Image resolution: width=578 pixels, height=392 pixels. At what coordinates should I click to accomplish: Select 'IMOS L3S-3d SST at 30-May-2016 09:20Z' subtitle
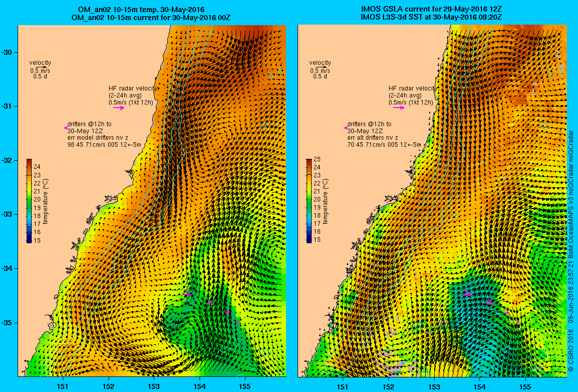tap(431, 17)
